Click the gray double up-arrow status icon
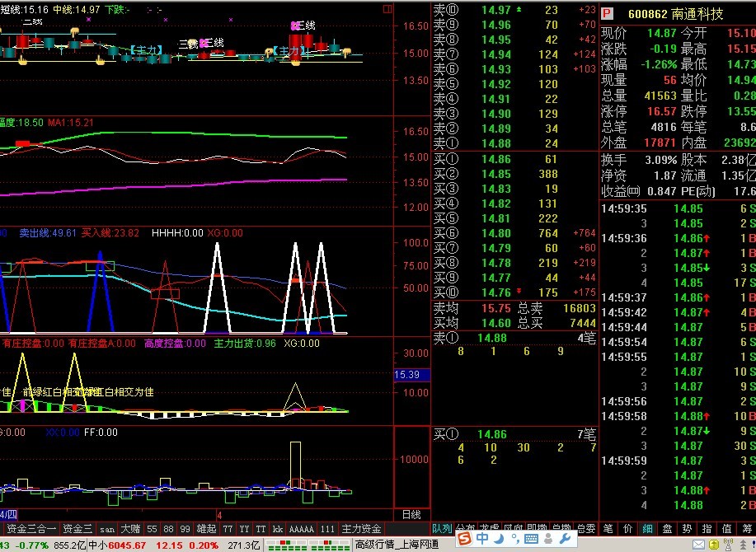The height and width of the screenshot is (552, 756). tap(743, 545)
